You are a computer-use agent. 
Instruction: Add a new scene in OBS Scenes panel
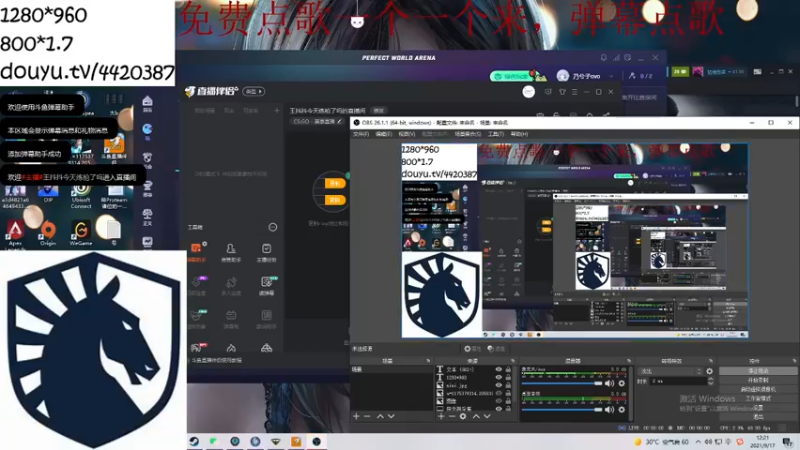[x=356, y=416]
